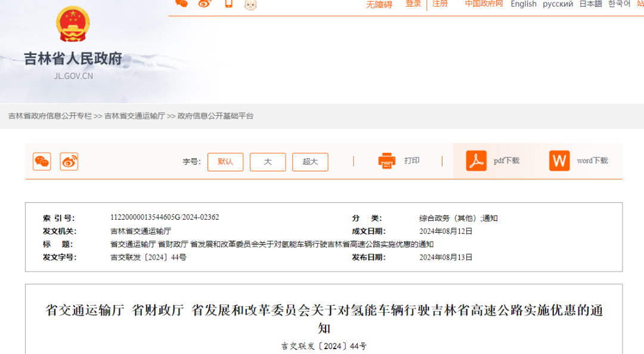Switch language to русский
644x354 pixels.
(558, 4)
